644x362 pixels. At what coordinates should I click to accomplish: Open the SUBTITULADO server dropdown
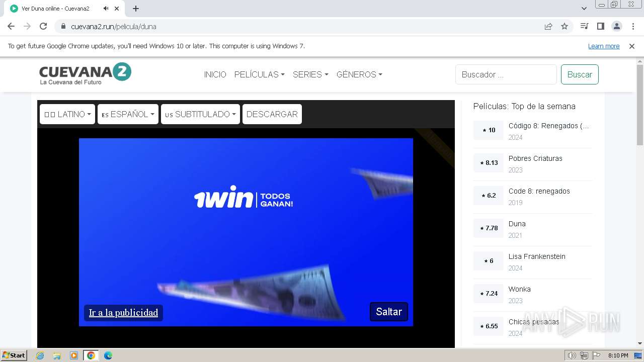[x=200, y=114]
